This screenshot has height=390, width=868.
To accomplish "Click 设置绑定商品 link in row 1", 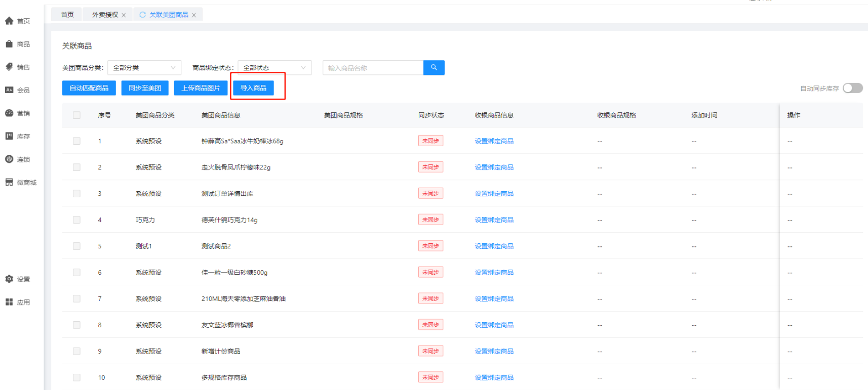I will 494,141.
